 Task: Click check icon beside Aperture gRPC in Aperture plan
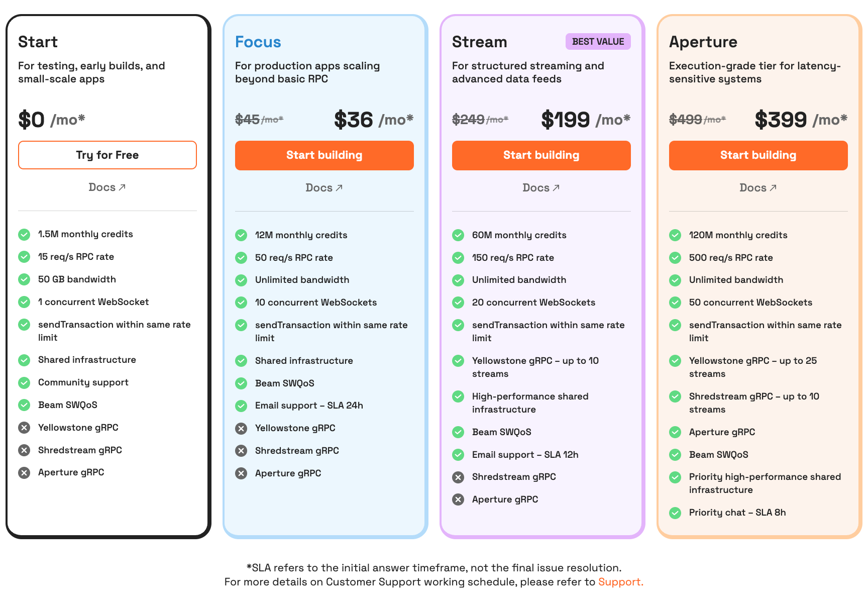click(675, 432)
